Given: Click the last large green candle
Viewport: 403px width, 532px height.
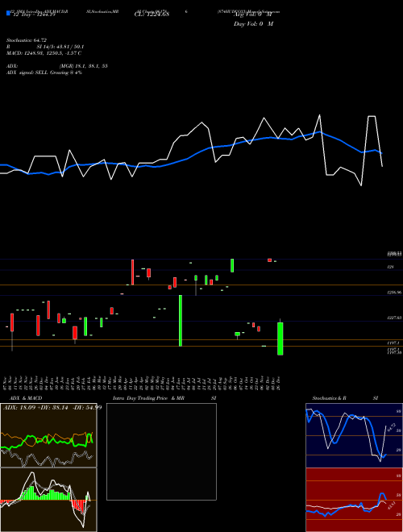Looking at the screenshot, I should [x=280, y=339].
